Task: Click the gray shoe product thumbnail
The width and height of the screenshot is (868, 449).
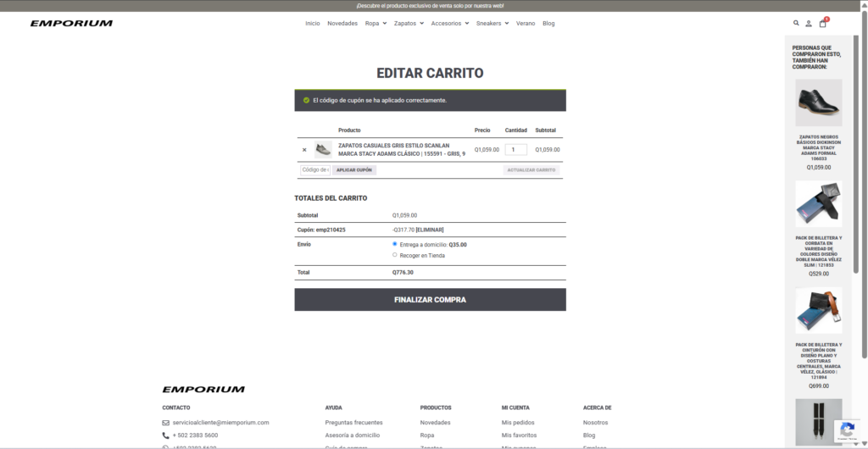Action: point(323,150)
